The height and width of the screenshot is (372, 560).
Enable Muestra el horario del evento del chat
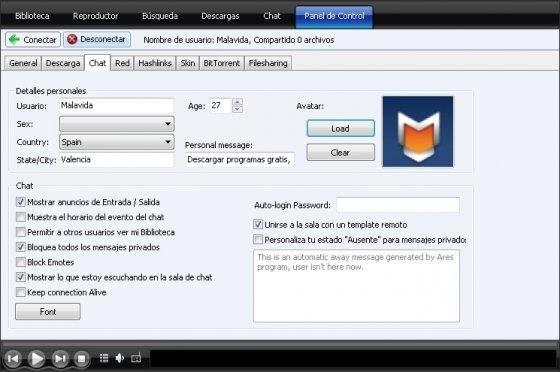21,217
